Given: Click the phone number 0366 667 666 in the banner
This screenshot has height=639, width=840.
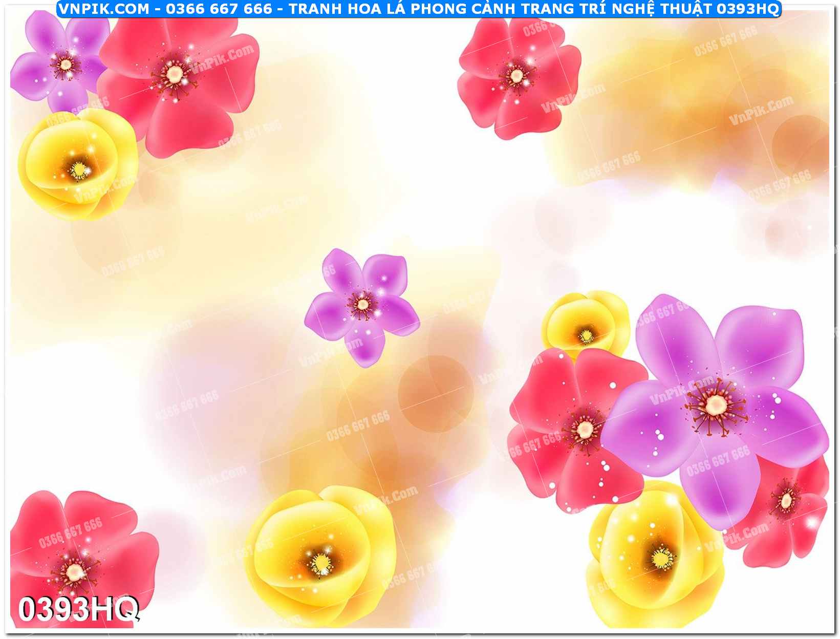Looking at the screenshot, I should [x=219, y=9].
